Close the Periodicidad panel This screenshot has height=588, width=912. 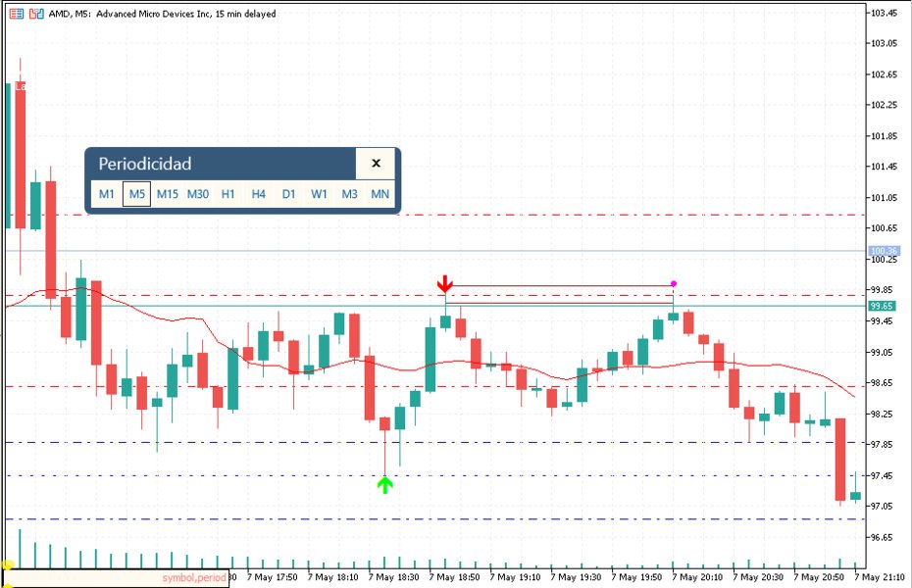click(x=376, y=164)
